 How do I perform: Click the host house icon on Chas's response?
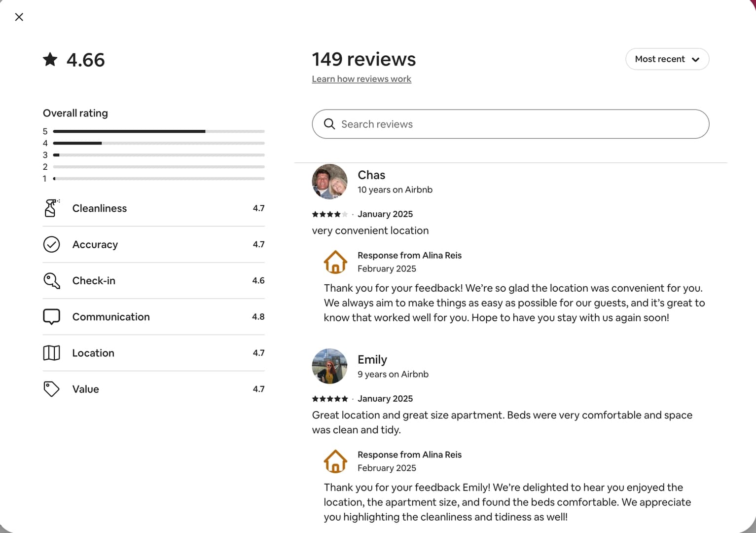[335, 262]
